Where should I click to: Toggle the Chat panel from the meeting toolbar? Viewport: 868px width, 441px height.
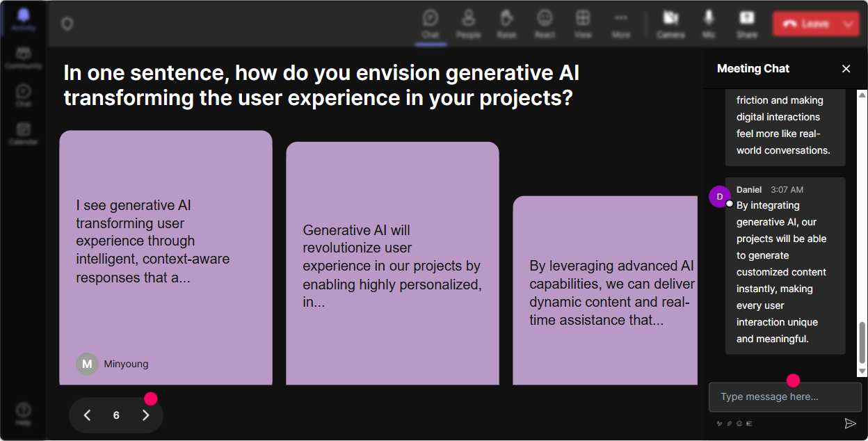click(431, 23)
